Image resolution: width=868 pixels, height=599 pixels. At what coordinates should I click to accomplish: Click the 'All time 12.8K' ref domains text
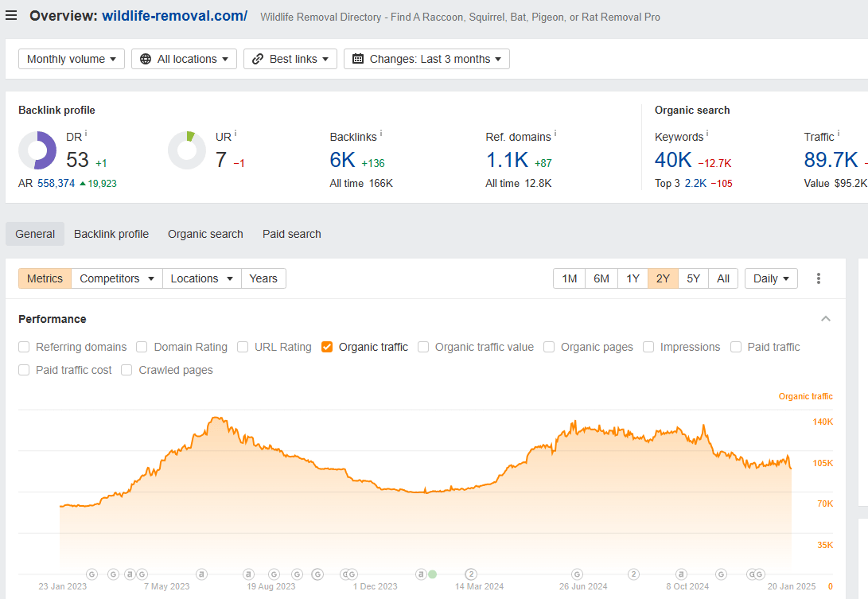pos(519,183)
